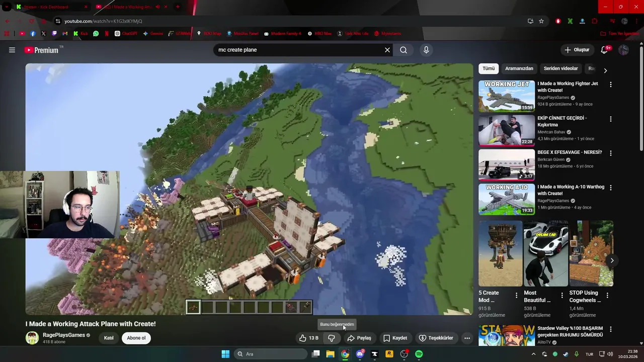Open the HBO Max bookmark

click(319, 34)
